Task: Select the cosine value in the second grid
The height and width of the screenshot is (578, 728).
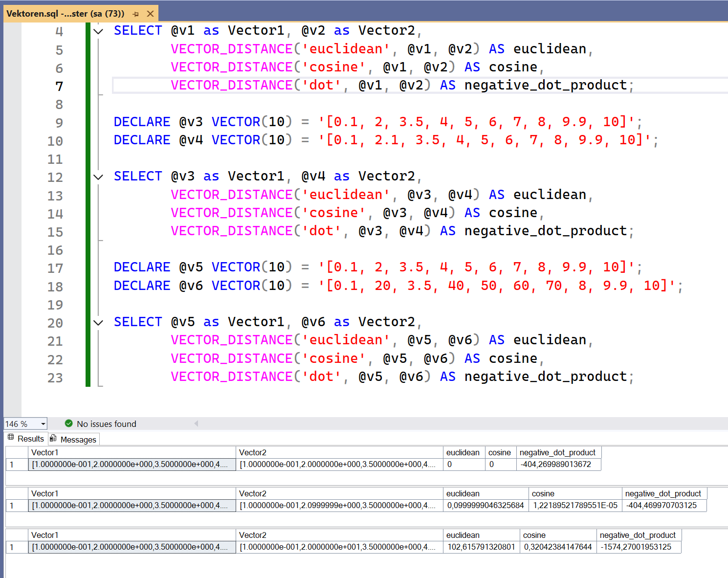Action: coord(575,505)
